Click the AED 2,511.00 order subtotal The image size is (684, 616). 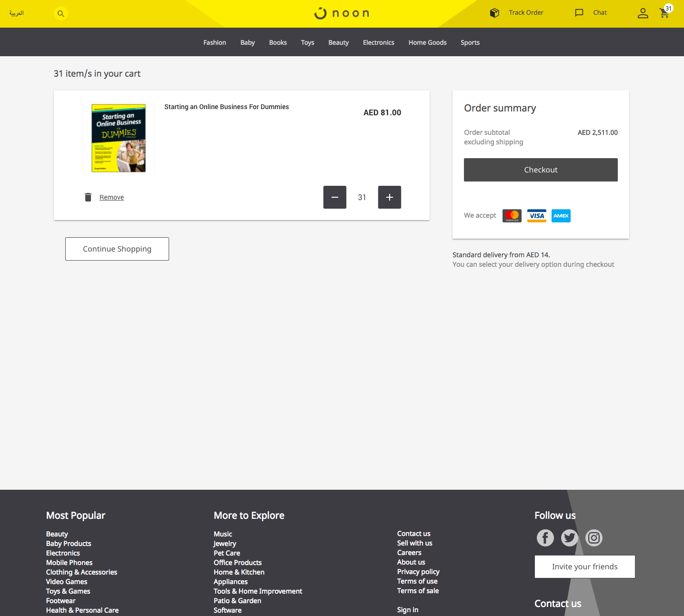[598, 132]
